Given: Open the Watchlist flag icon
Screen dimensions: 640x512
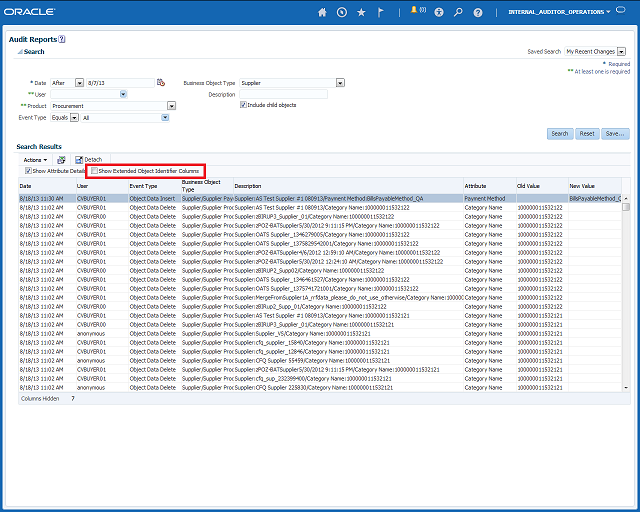Looking at the screenshot, I should tap(380, 12).
